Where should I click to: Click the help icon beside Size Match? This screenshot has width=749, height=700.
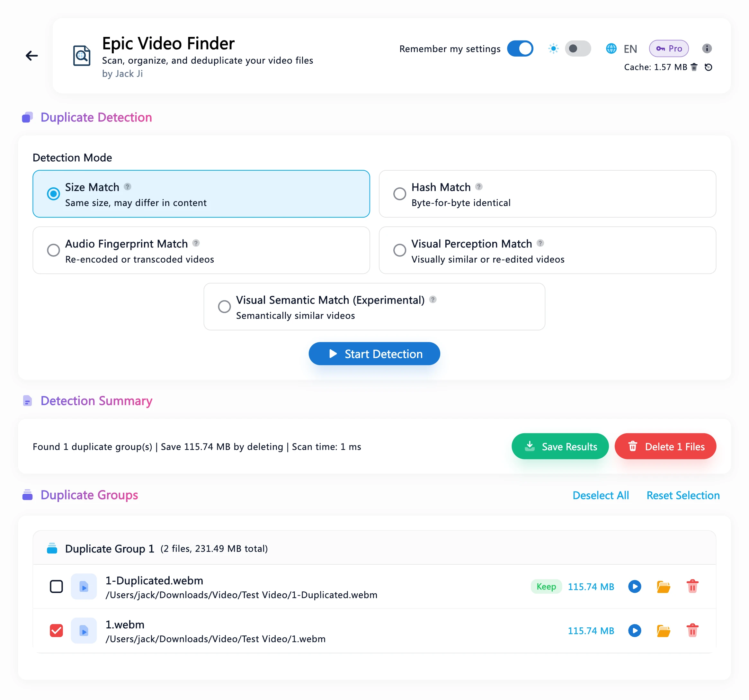[127, 186]
